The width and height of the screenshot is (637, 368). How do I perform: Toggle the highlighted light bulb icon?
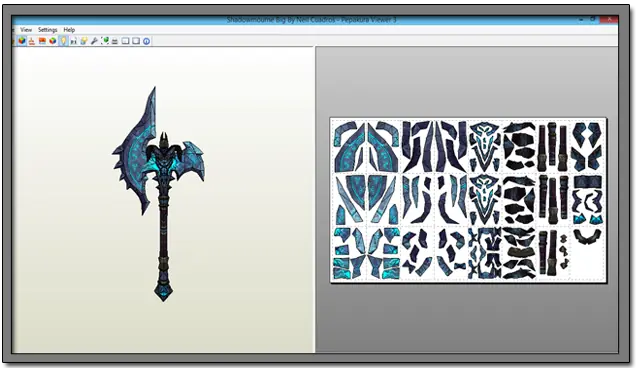63,41
